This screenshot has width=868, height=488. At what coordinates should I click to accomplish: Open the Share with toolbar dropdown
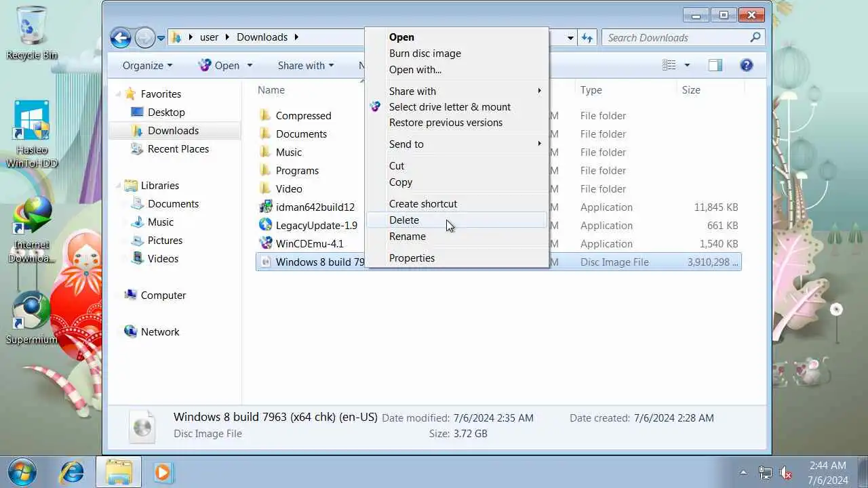coord(305,66)
